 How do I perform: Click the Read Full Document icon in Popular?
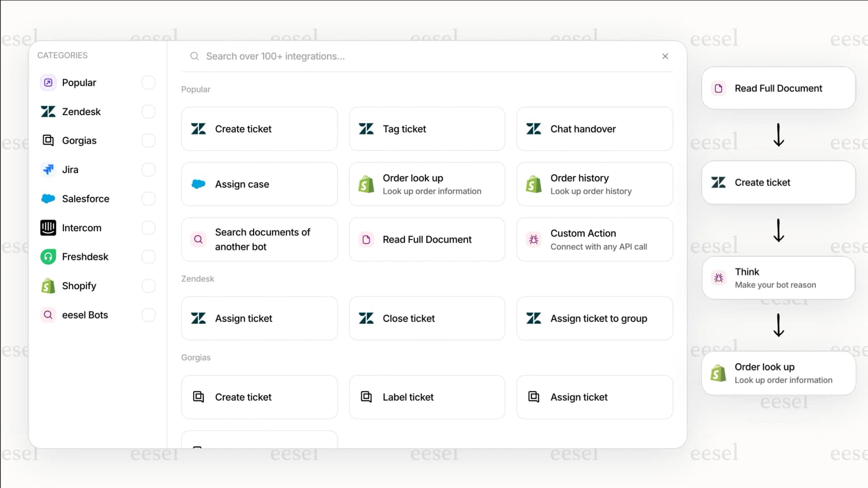click(366, 240)
